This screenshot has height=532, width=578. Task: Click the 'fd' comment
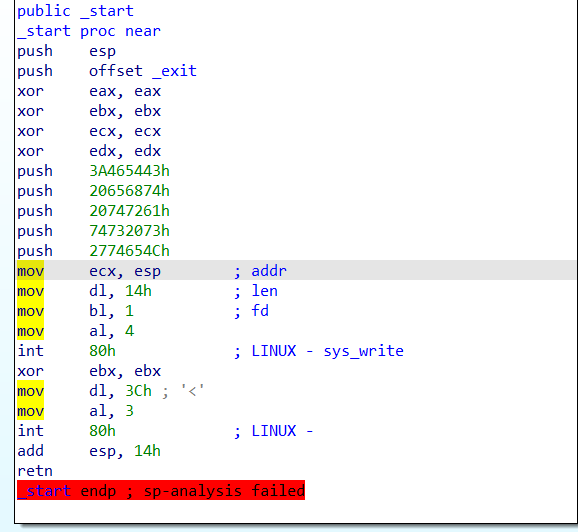[260, 311]
